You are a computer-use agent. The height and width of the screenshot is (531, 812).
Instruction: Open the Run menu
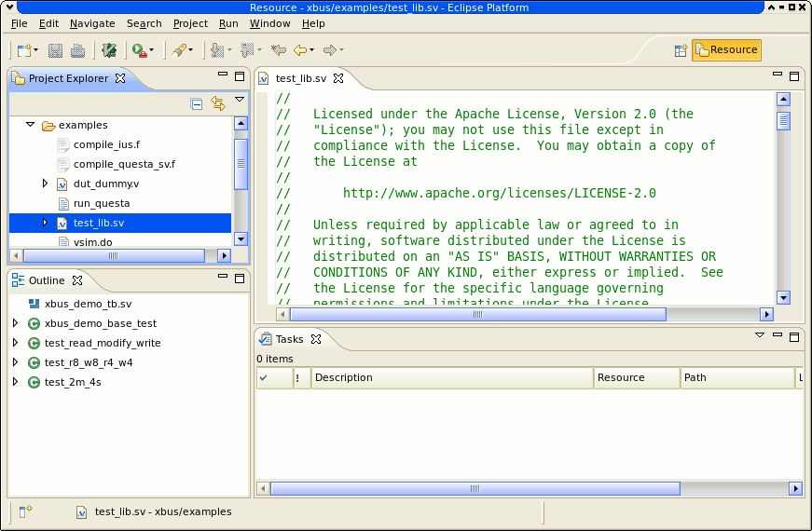(x=228, y=23)
